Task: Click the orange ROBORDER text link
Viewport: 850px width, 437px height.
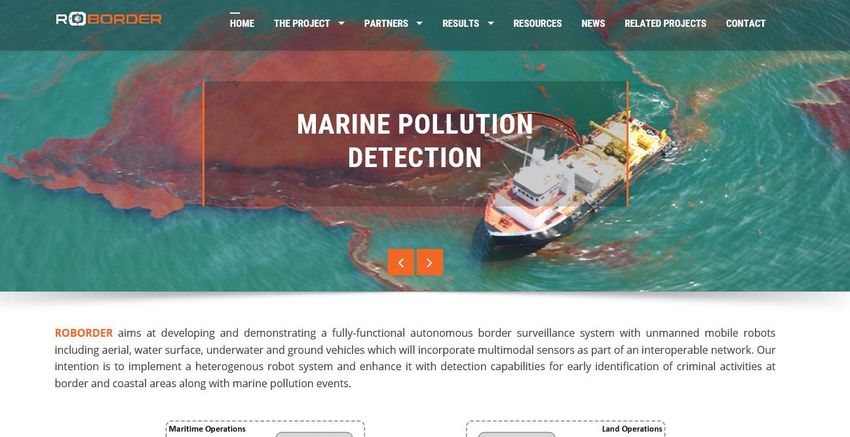Action: pos(84,333)
